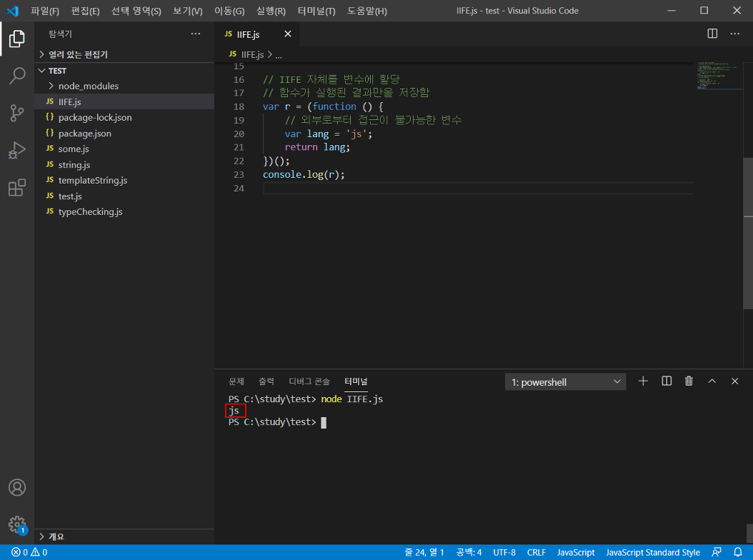Viewport: 753px width, 560px height.
Task: Open the 편집(E) menu
Action: (85, 11)
